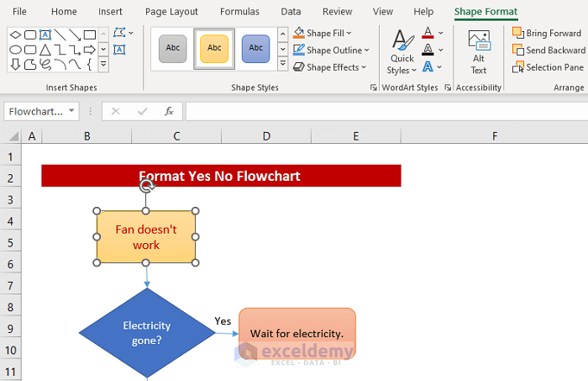Choose the elbow arrow connector shape
Viewport: 588px width, 381px height.
[75, 50]
